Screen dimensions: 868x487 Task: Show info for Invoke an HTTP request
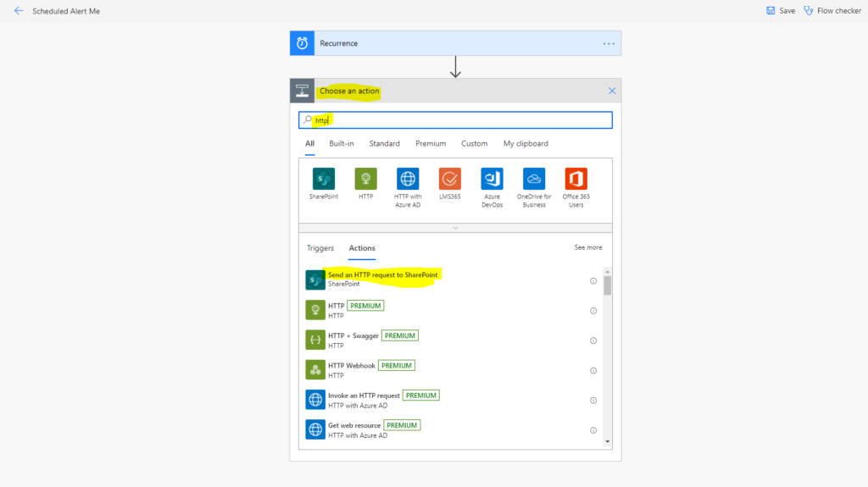[593, 401]
